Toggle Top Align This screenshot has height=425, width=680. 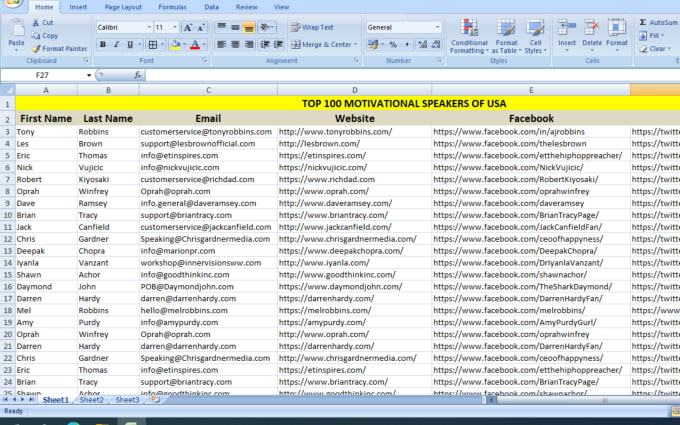[x=222, y=27]
